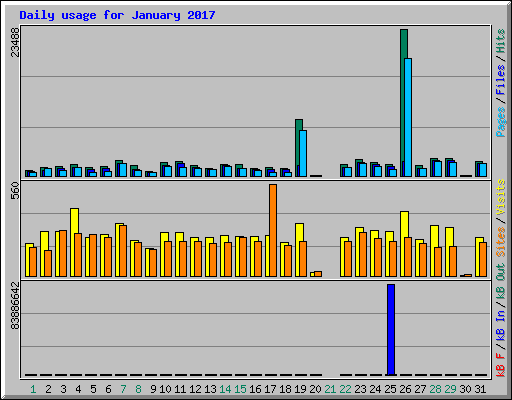Click the kB F legend label
Image resolution: width=512 pixels, height=400 pixels.
point(501,365)
